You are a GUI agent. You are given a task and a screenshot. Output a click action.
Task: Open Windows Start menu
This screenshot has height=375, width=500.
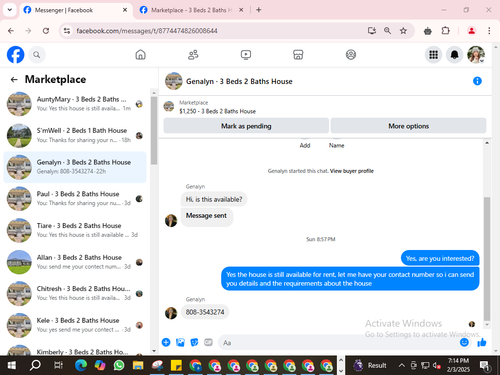tap(11, 365)
